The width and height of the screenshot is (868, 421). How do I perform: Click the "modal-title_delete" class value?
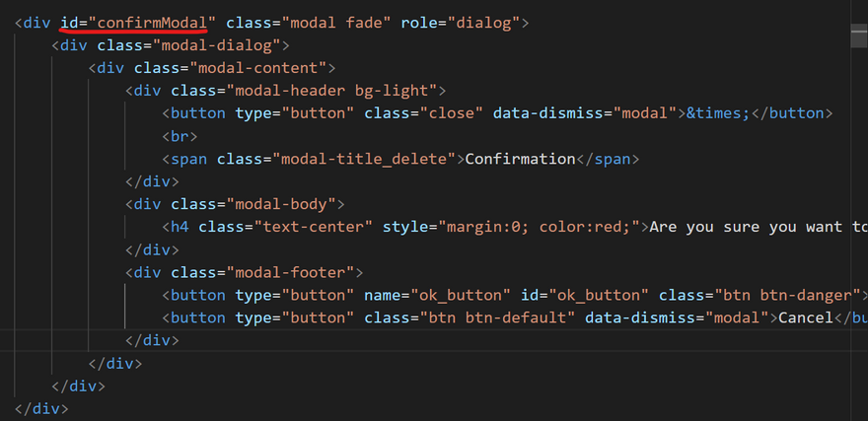[367, 159]
